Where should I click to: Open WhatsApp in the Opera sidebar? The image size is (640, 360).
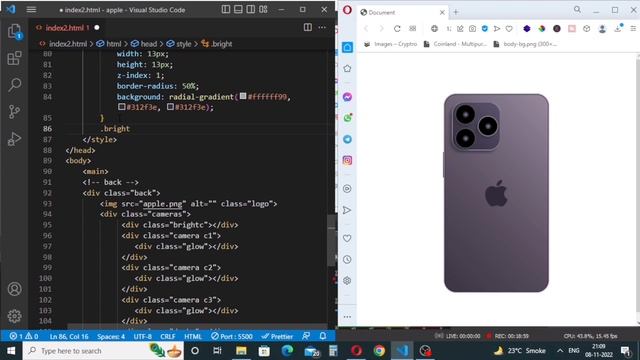[x=347, y=118]
